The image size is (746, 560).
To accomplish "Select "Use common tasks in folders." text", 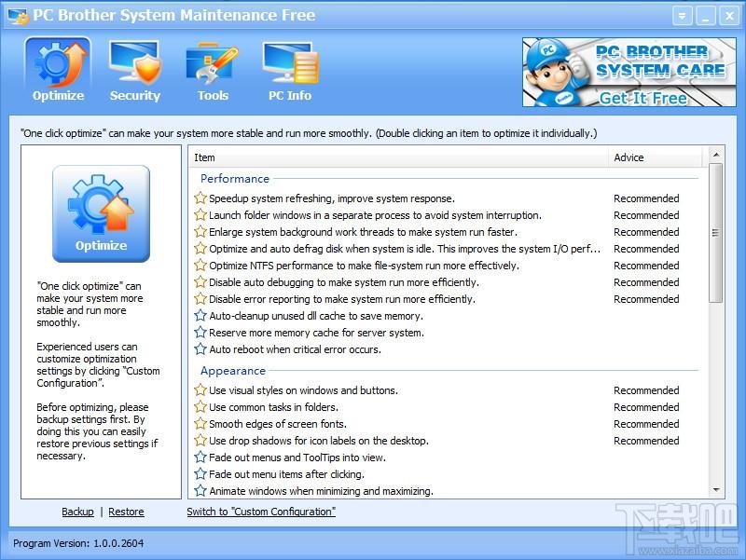I will (274, 407).
